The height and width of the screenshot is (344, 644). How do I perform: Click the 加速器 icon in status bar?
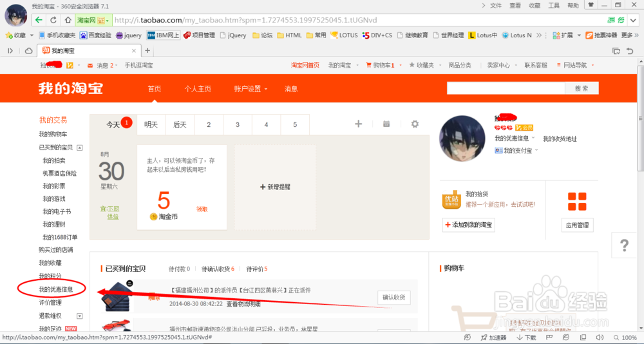tap(494, 338)
